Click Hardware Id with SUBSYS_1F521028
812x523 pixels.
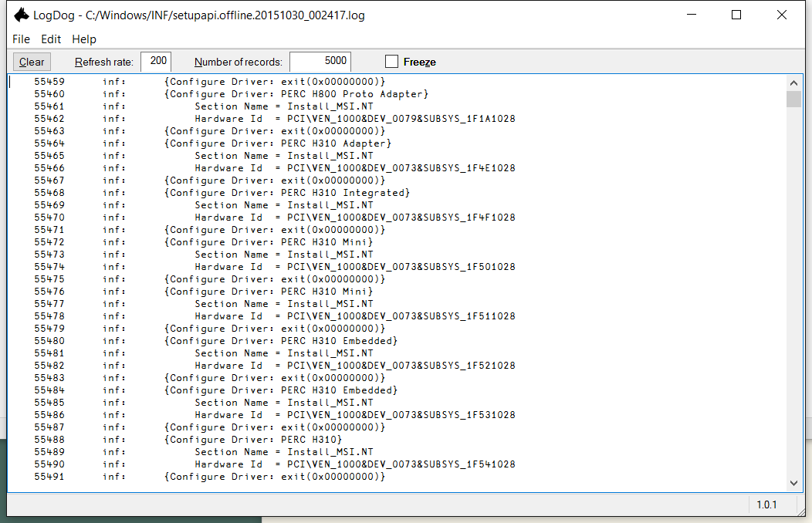[355, 366]
